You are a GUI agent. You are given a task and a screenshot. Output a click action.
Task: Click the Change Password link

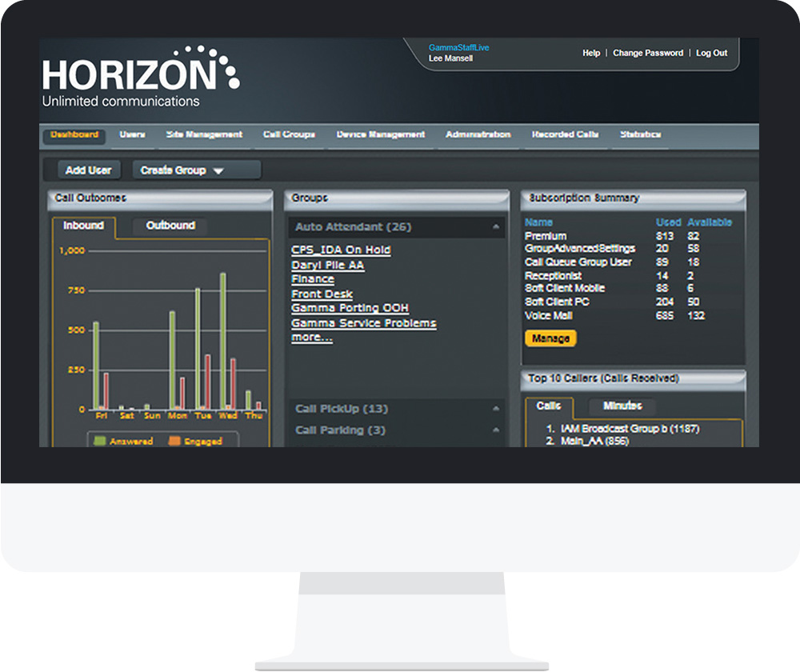[x=648, y=53]
